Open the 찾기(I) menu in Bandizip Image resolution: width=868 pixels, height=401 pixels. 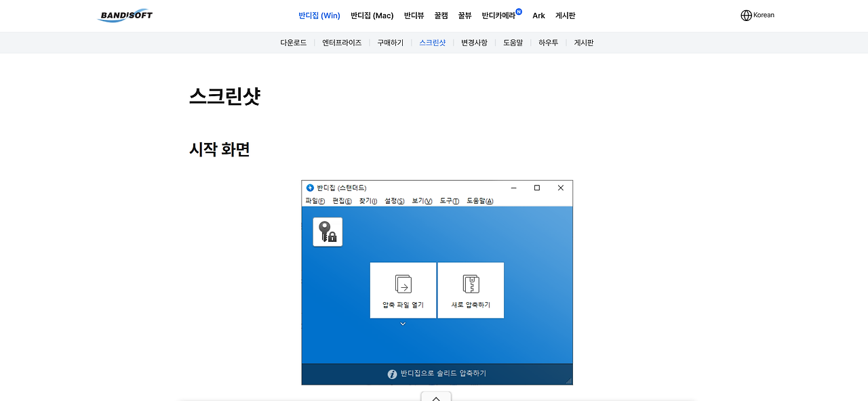pyautogui.click(x=368, y=201)
